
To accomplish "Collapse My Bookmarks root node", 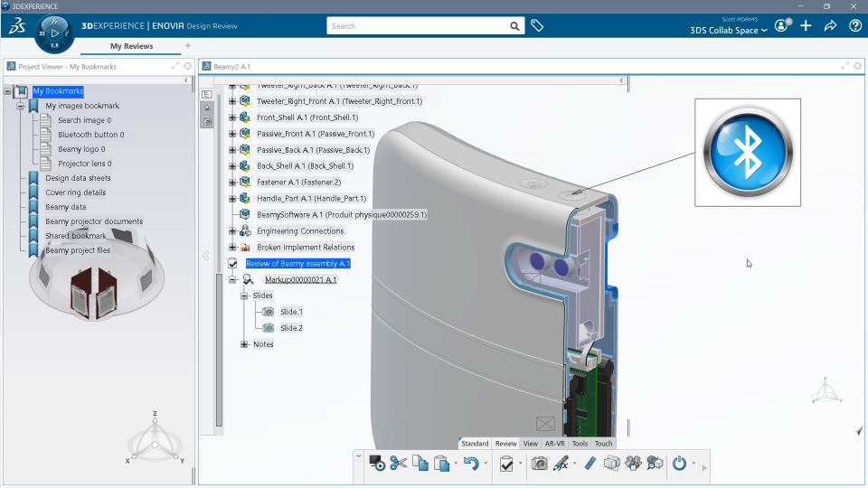I will tap(8, 90).
